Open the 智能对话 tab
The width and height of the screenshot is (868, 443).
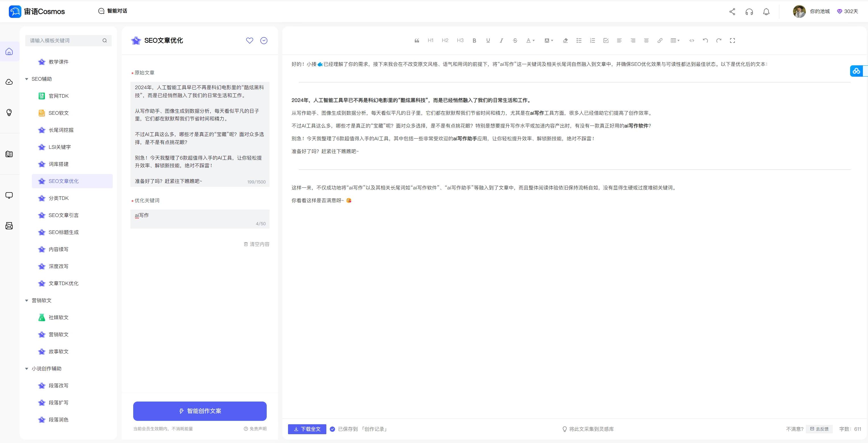pos(112,11)
